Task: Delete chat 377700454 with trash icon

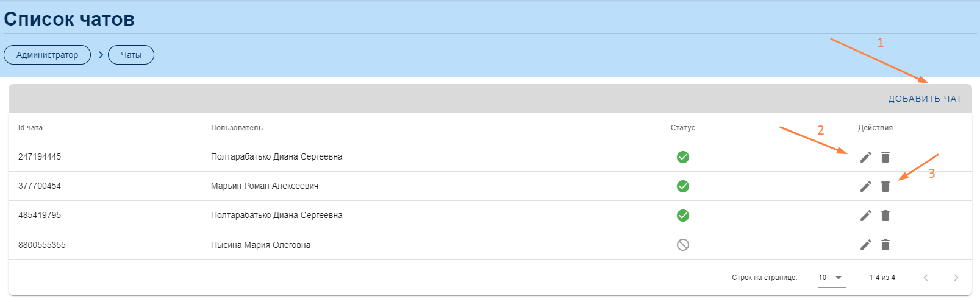Action: tap(885, 186)
